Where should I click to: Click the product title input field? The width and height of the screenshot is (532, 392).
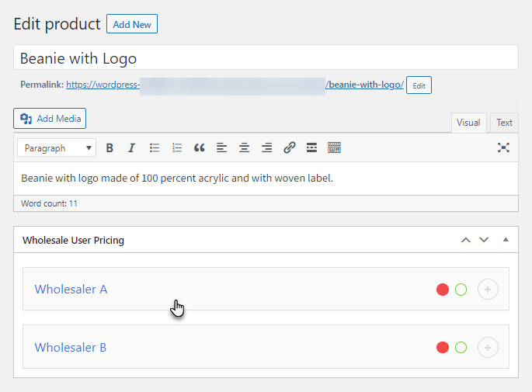266,58
